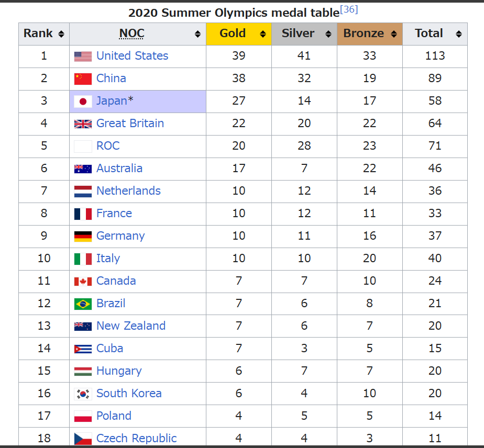Sort by Total column sort arrows
The height and width of the screenshot is (448, 484).
[459, 34]
